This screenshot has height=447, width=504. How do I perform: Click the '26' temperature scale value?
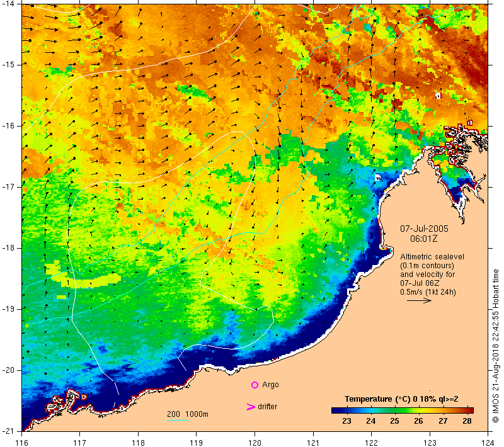coord(418,421)
